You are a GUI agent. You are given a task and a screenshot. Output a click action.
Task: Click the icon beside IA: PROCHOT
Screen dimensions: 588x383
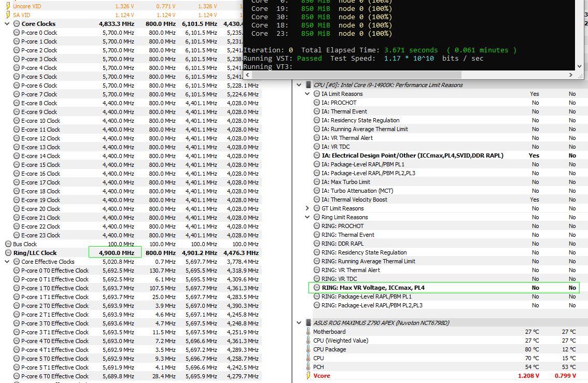[x=317, y=103]
